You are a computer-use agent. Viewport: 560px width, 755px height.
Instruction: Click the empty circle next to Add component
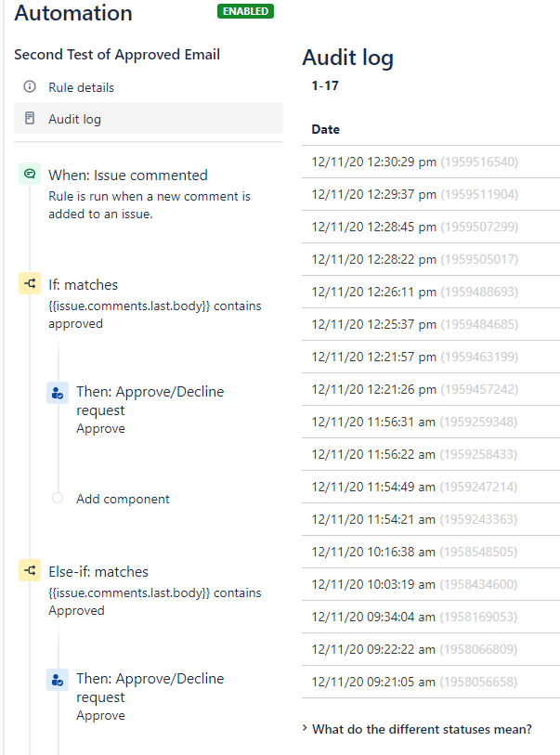(x=57, y=499)
